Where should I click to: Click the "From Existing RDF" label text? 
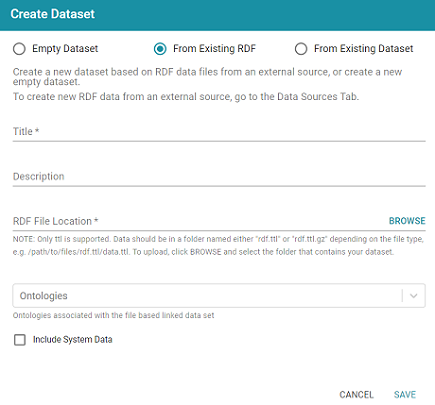214,49
